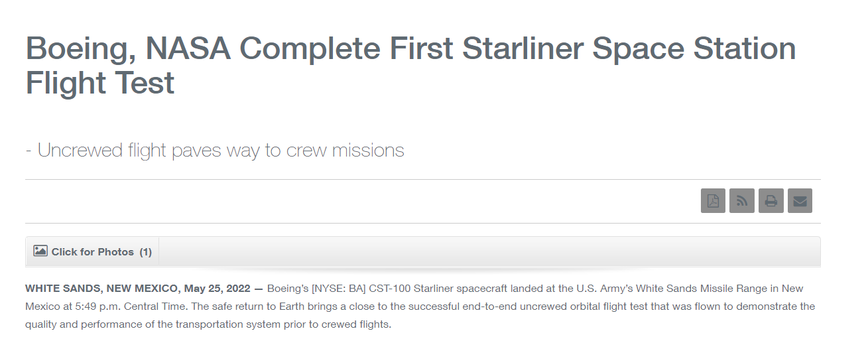868x341 pixels.
Task: Open the RSS feed icon
Action: [x=742, y=201]
